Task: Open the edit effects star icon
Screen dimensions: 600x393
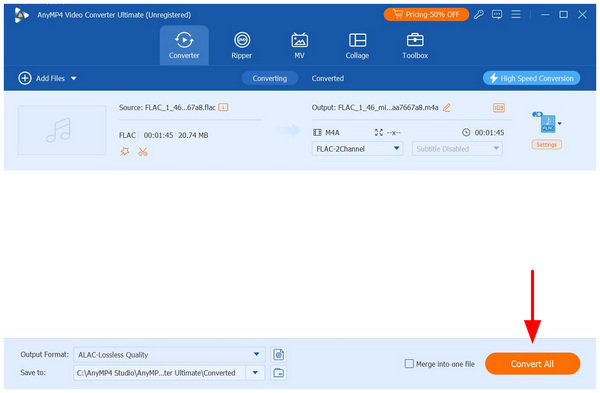Action: pos(125,152)
